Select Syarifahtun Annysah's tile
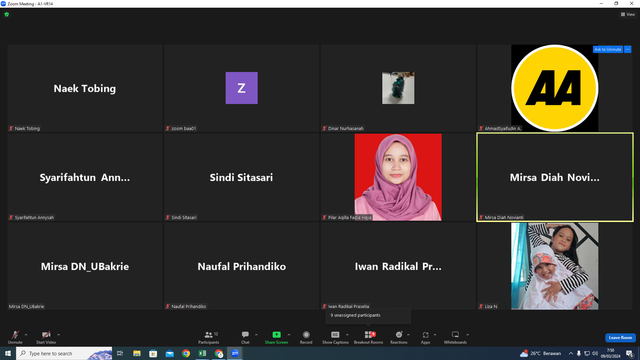Image resolution: width=640 pixels, height=360 pixels. (x=85, y=177)
